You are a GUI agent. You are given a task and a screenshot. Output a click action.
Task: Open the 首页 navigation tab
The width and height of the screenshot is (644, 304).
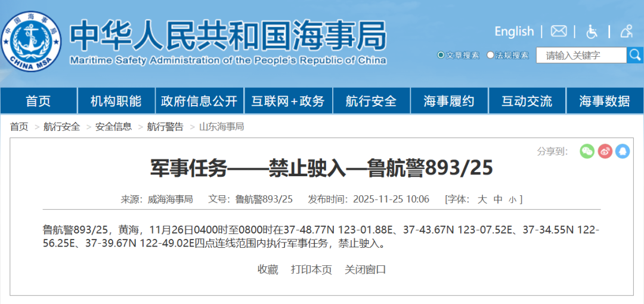pos(38,101)
